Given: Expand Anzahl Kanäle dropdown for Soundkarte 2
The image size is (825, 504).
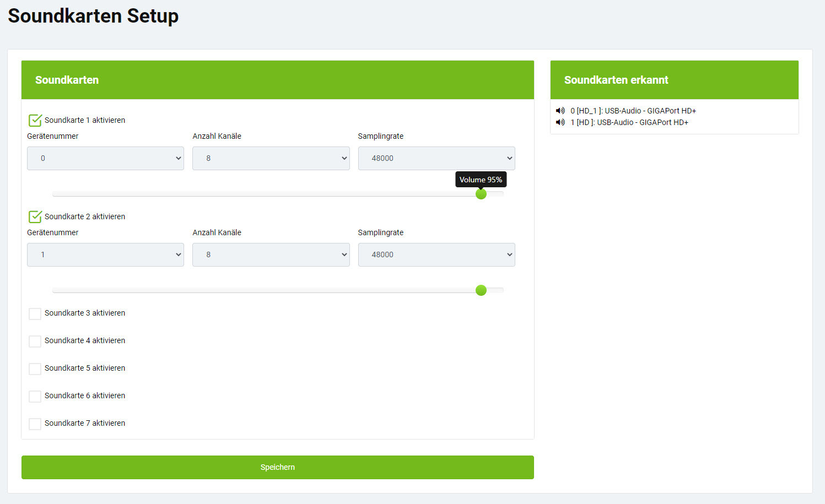Looking at the screenshot, I should [x=271, y=254].
